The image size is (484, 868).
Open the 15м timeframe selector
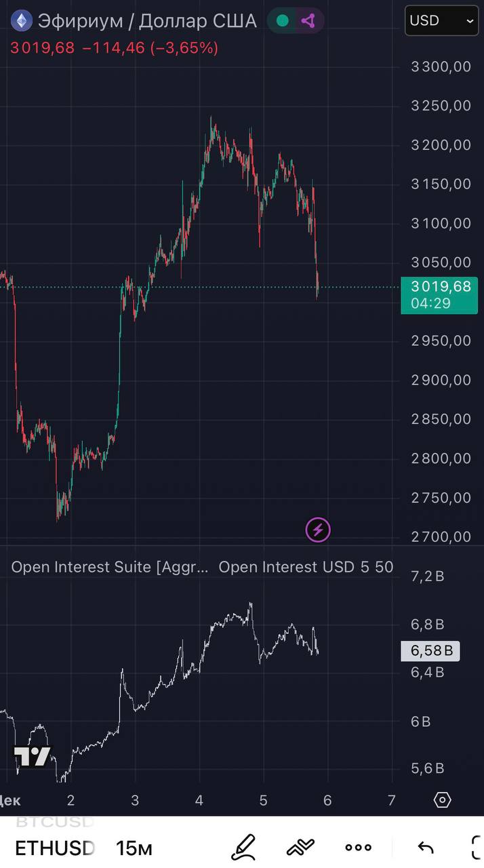pos(134,848)
